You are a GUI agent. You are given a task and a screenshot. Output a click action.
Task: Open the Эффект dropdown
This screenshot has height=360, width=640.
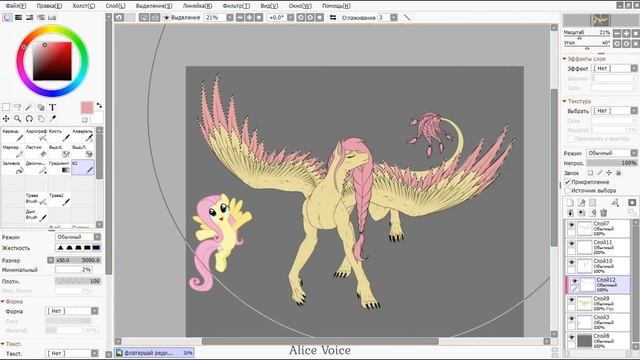click(x=614, y=69)
